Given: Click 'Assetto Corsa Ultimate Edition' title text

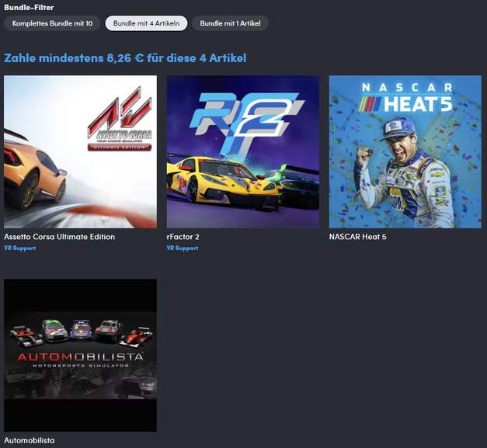Looking at the screenshot, I should point(59,237).
